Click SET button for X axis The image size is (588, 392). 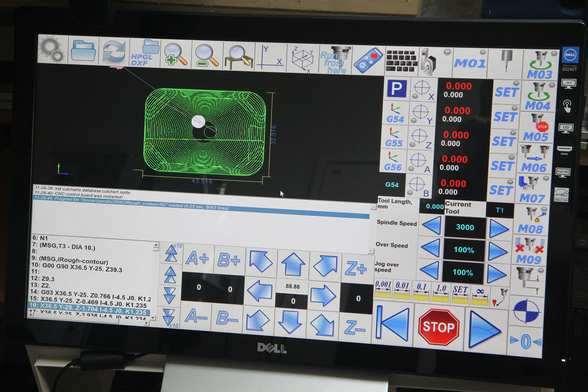tap(507, 92)
